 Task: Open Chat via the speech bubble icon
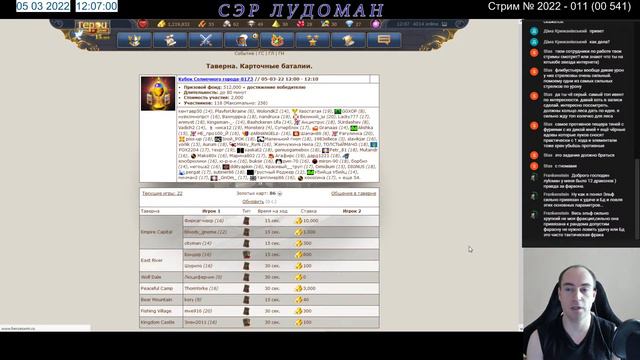pyautogui.click(x=384, y=40)
